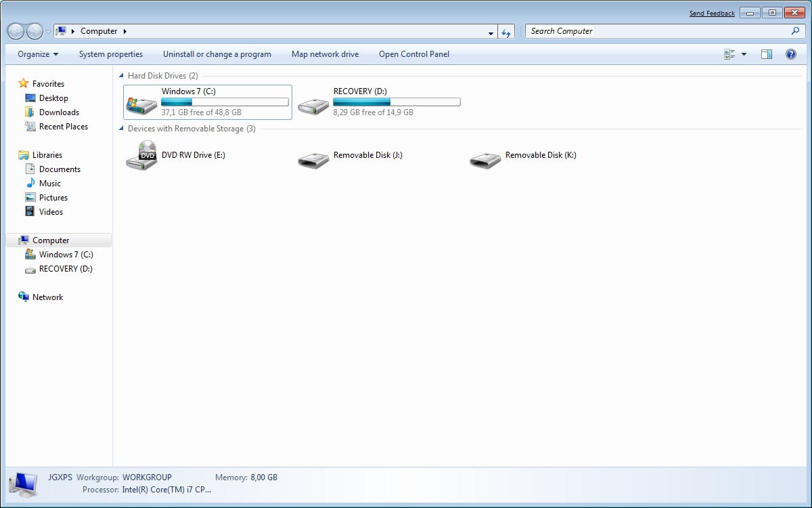
Task: Open the Organize menu
Action: (38, 54)
